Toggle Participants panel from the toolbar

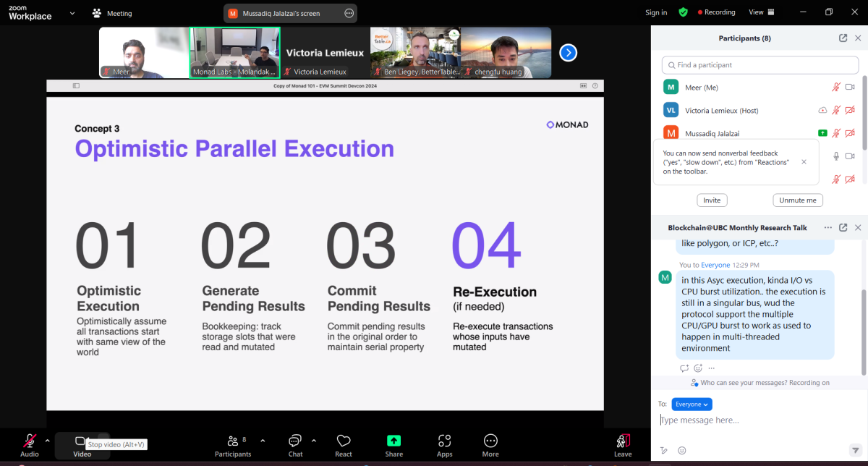click(x=232, y=441)
